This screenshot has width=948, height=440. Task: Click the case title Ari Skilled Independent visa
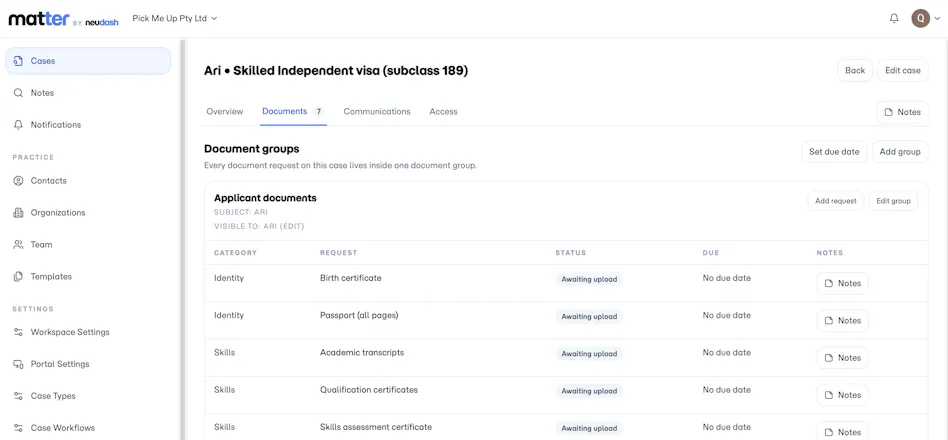click(x=336, y=71)
